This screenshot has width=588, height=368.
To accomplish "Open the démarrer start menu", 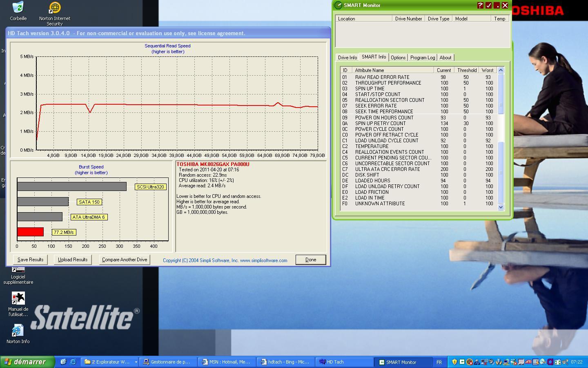I will 27,362.
